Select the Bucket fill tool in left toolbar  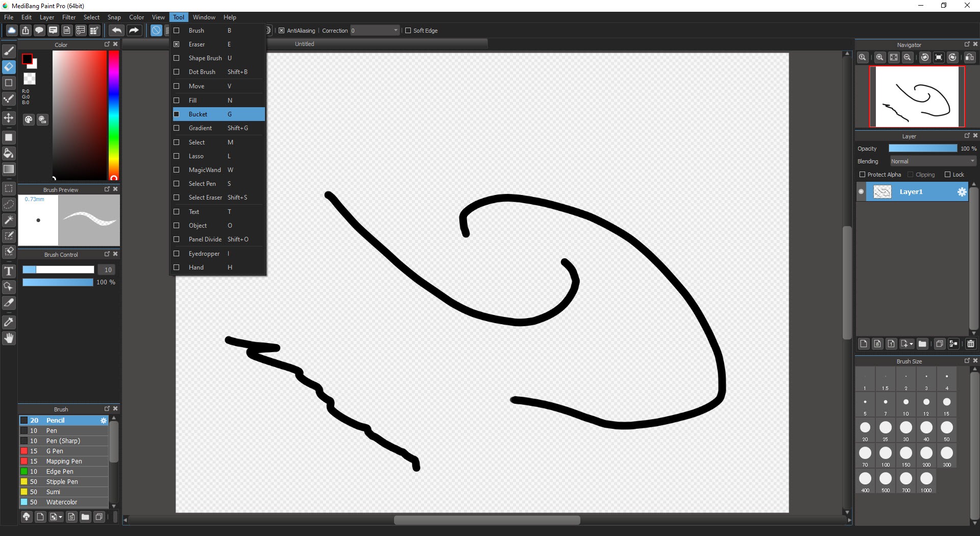pyautogui.click(x=9, y=153)
